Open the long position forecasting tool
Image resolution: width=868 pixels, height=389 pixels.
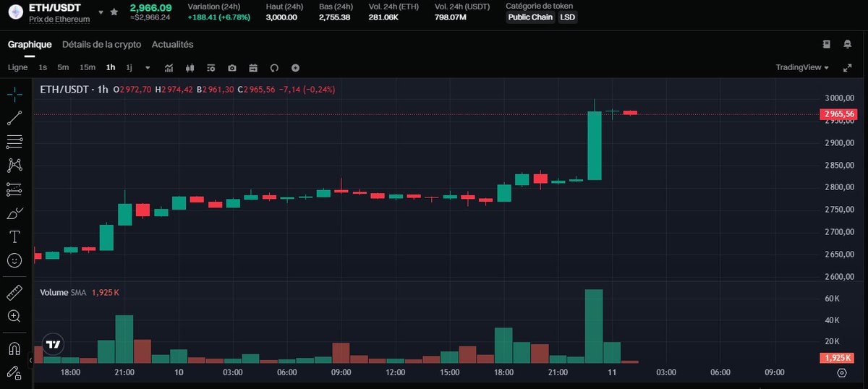tap(14, 189)
